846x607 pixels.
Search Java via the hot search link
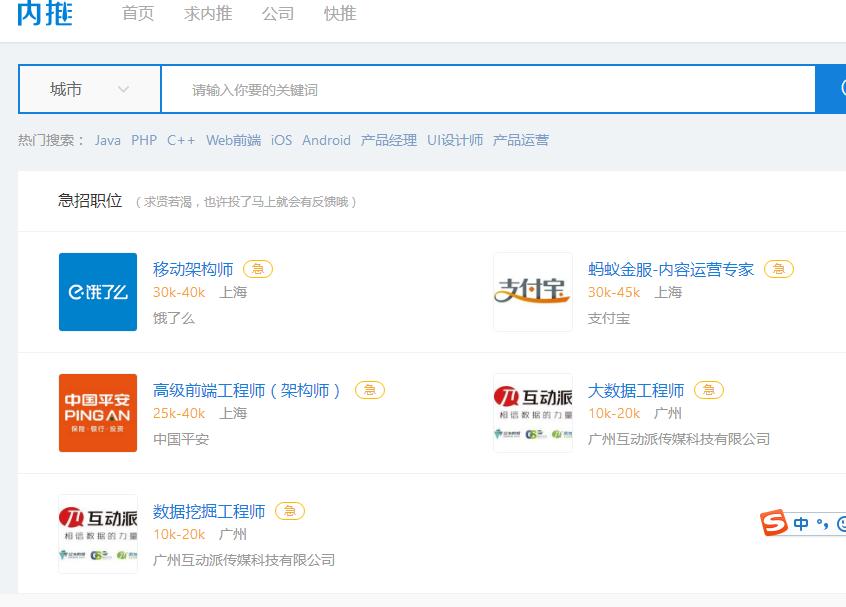107,140
